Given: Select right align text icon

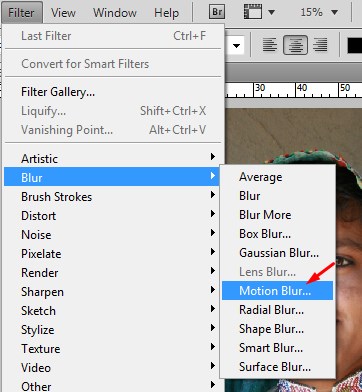Looking at the screenshot, I should click(320, 45).
